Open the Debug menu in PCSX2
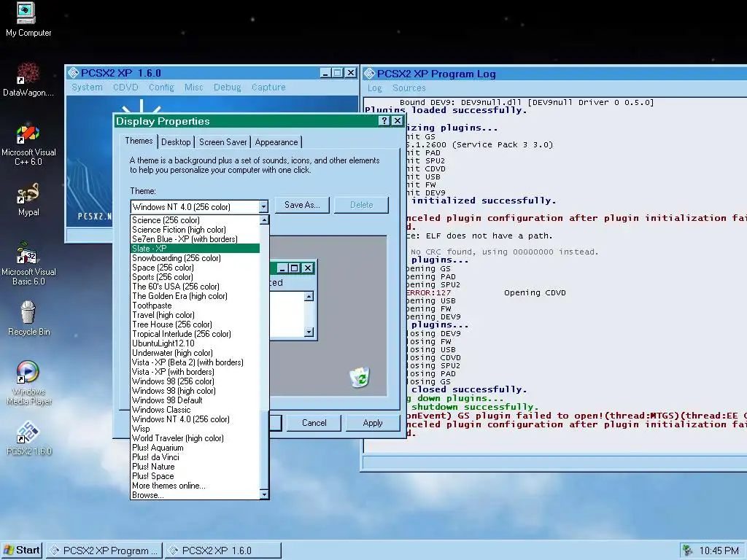This screenshot has height=560, width=747. click(227, 87)
